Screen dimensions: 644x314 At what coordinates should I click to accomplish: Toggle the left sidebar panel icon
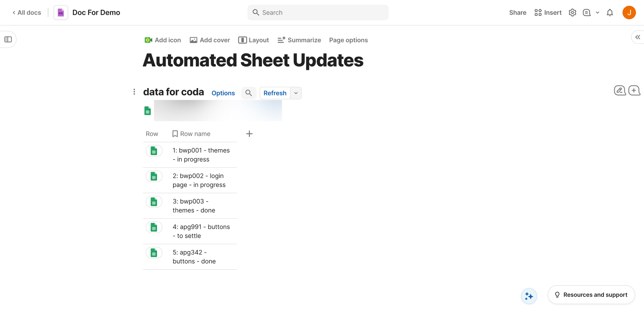(x=8, y=39)
